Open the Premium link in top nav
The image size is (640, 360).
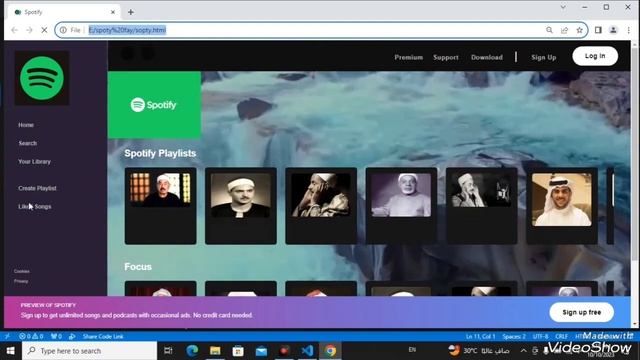(x=409, y=58)
